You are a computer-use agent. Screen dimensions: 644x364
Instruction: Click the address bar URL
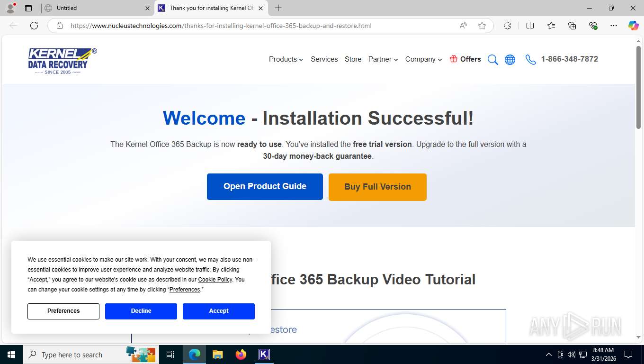click(x=221, y=26)
